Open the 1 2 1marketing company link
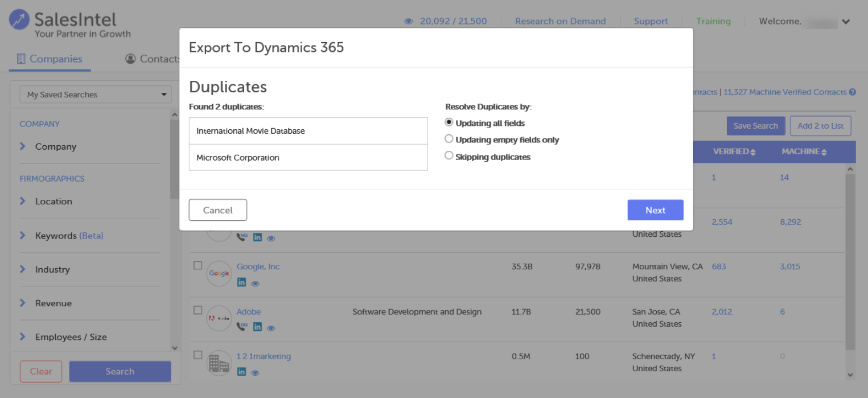 point(264,356)
